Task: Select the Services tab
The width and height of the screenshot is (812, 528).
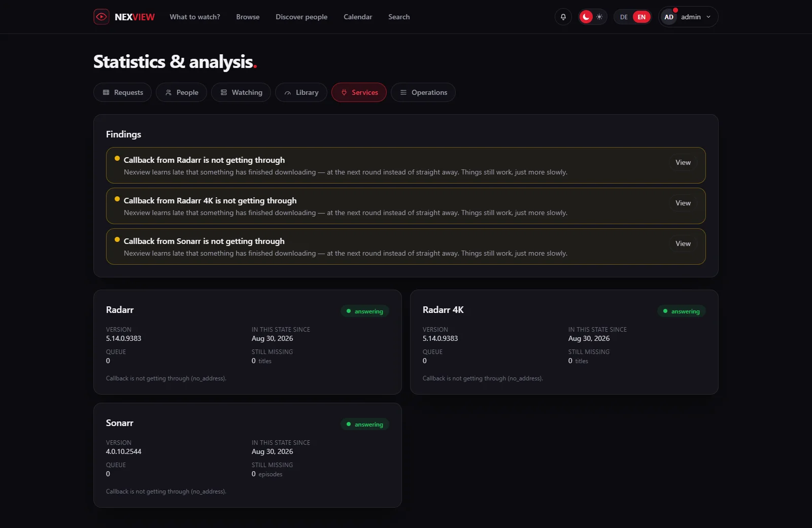Action: (x=359, y=92)
